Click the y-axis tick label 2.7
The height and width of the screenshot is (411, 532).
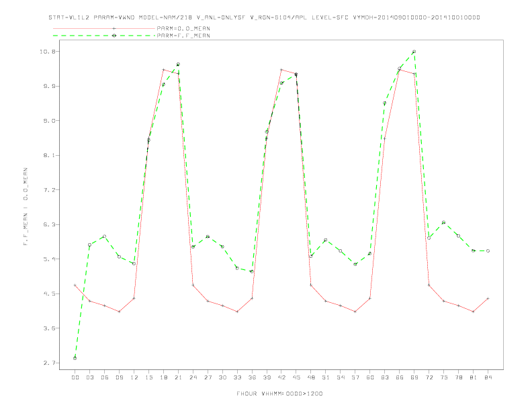(49, 363)
